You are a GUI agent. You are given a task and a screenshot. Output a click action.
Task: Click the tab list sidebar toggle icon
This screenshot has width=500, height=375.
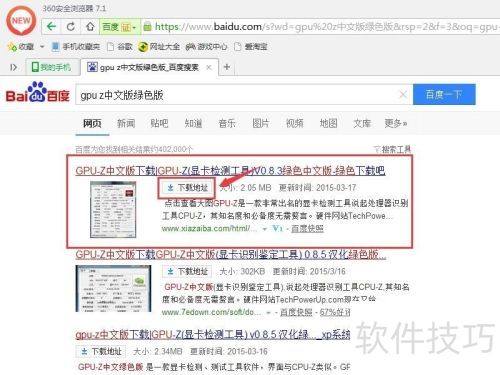tap(13, 67)
